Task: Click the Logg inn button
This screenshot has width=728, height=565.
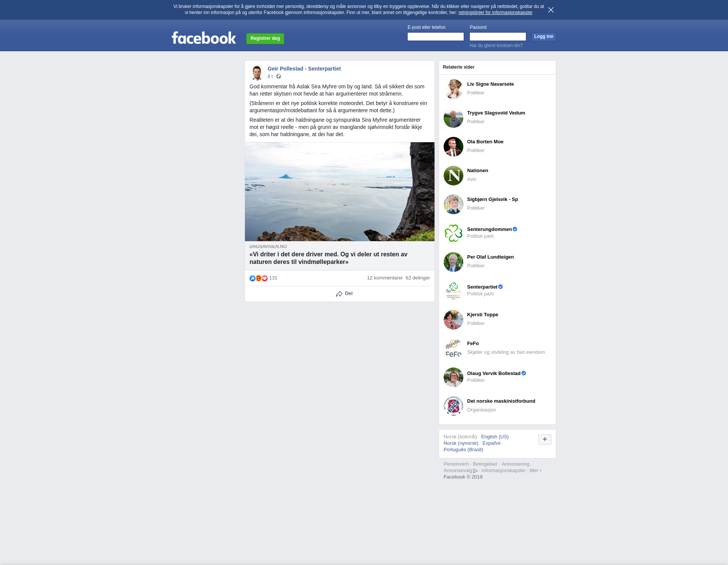Action: [544, 36]
